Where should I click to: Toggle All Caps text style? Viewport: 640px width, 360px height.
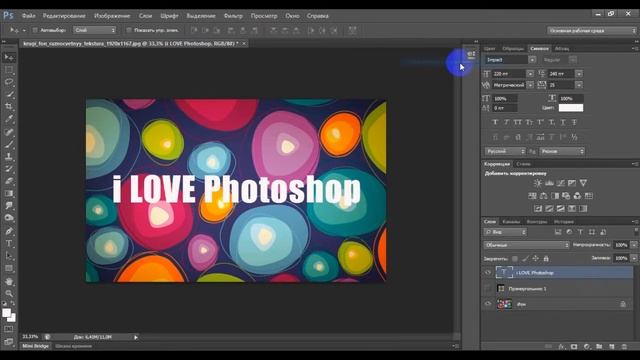[518, 122]
